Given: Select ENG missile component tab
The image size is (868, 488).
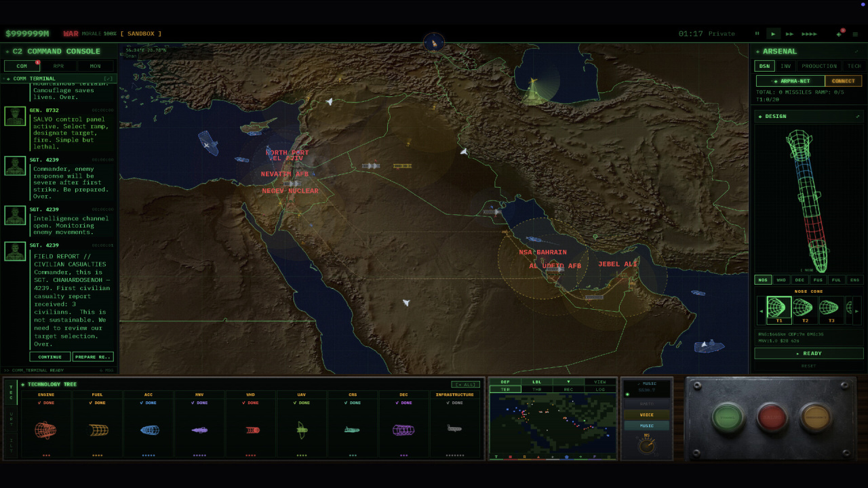Looking at the screenshot, I should point(854,280).
